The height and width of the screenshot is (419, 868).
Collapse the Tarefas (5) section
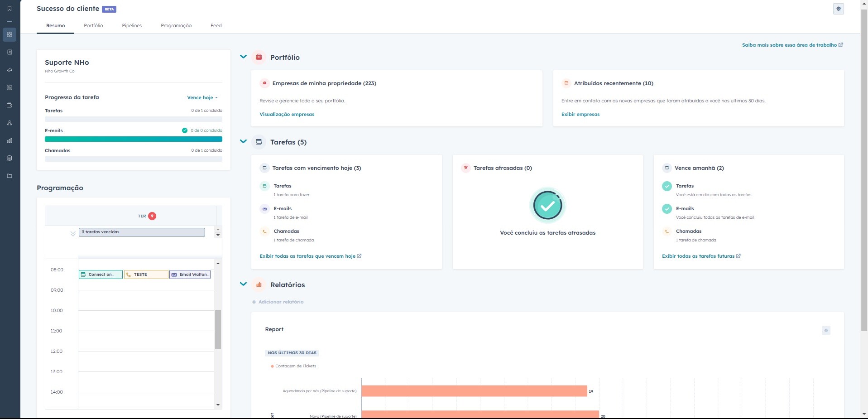(243, 142)
